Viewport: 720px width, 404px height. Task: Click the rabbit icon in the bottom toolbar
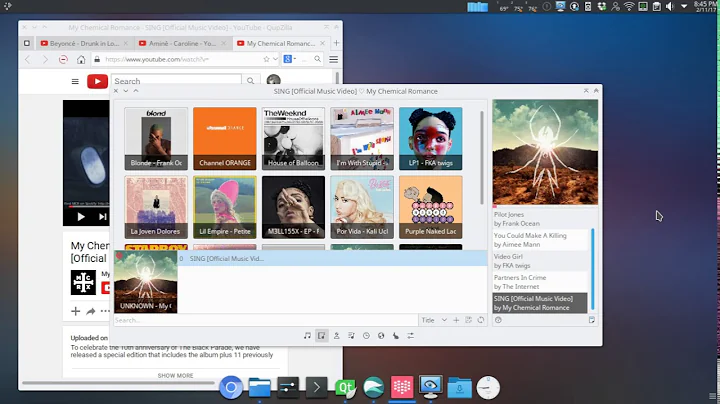pos(396,336)
